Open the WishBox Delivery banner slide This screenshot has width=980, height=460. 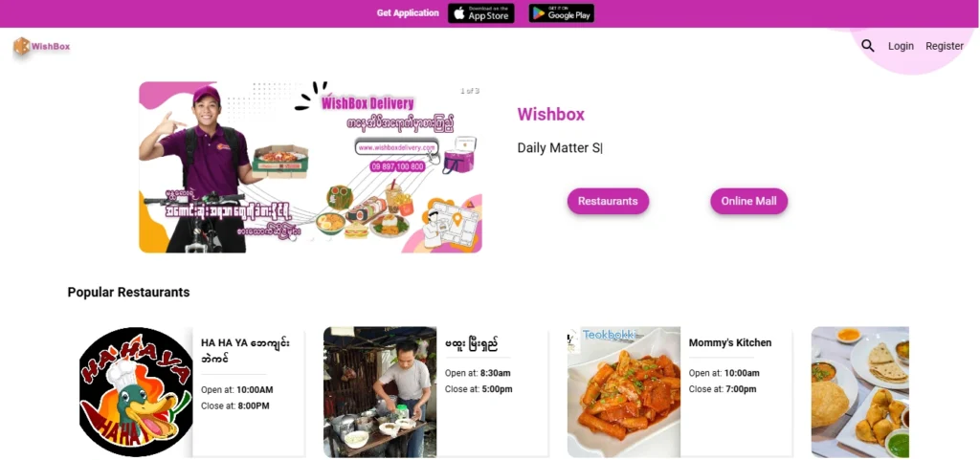pos(310,167)
